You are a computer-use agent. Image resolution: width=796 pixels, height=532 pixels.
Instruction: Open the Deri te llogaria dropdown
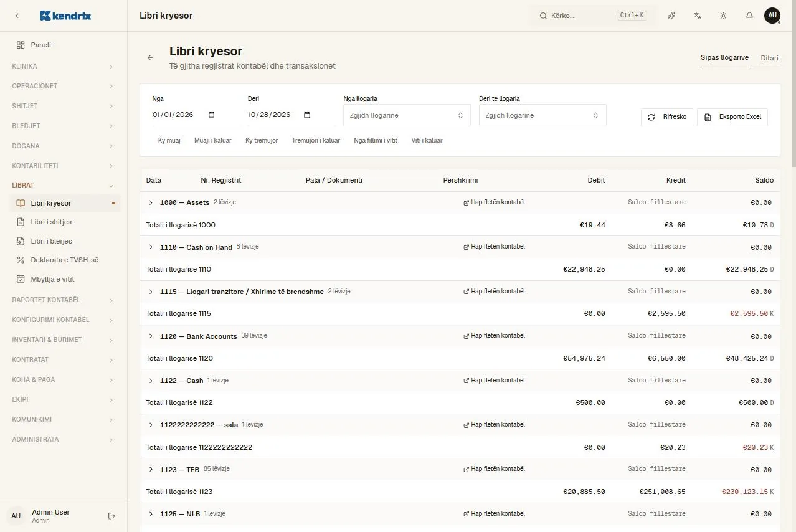(543, 115)
